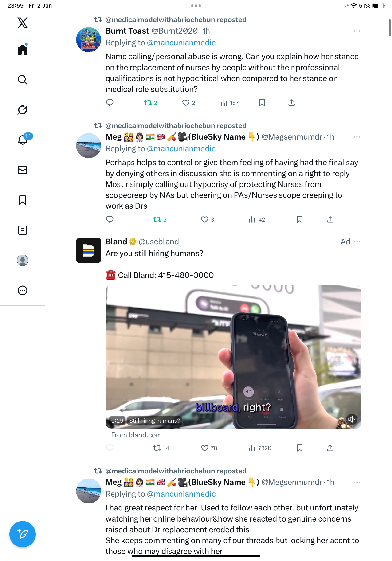Open the Lists icon in sidebar

click(23, 230)
